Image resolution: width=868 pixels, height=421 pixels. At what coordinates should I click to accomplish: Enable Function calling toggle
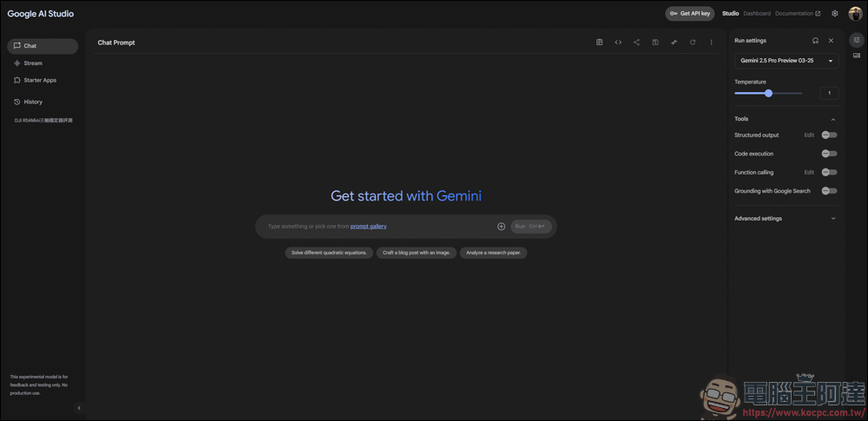point(829,172)
